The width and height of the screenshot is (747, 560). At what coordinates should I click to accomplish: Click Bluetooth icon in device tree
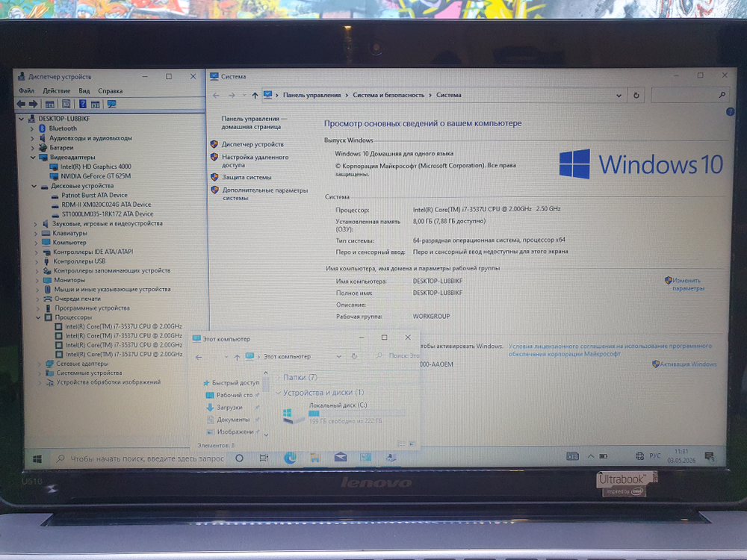(x=42, y=128)
